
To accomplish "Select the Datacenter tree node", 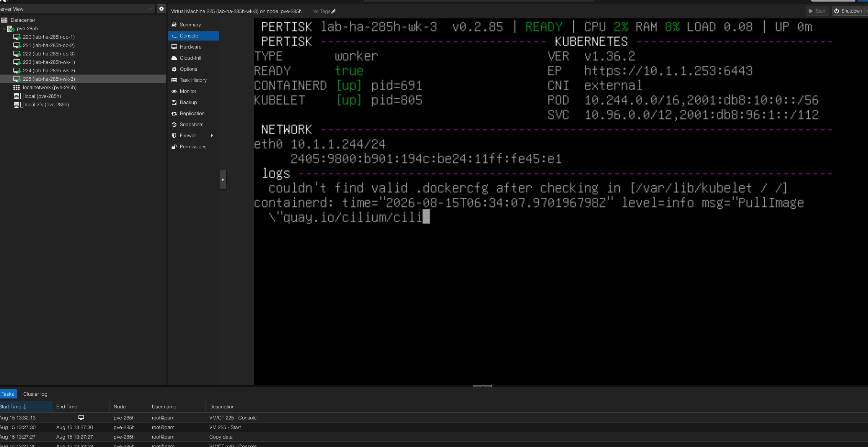I will point(23,20).
